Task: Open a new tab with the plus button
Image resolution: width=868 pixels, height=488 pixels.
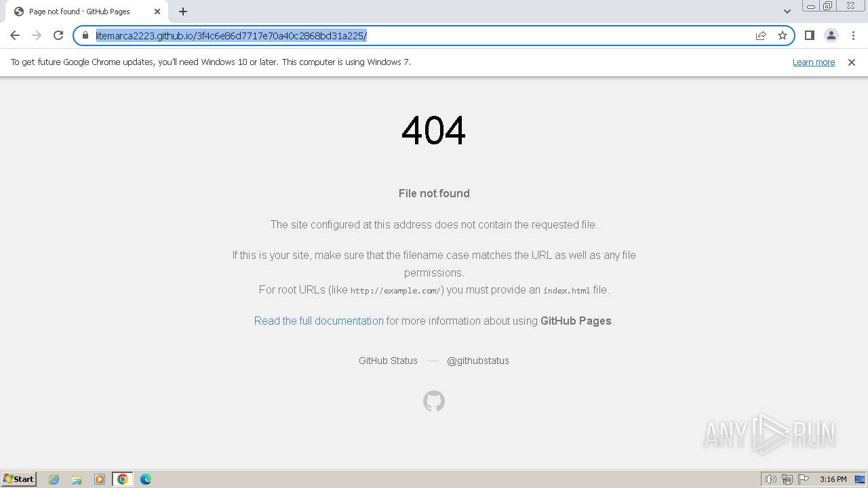Action: tap(183, 12)
